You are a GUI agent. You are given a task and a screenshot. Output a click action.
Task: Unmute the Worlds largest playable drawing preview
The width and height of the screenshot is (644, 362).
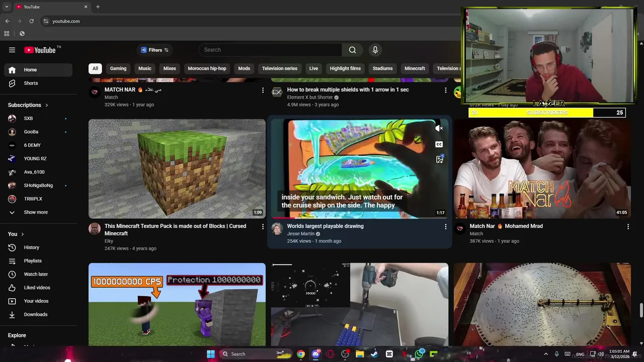(439, 128)
